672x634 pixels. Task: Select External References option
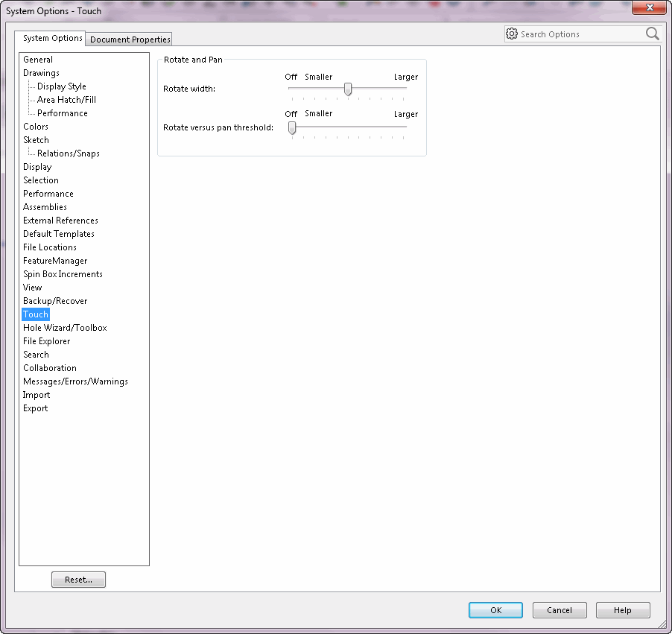coord(60,221)
